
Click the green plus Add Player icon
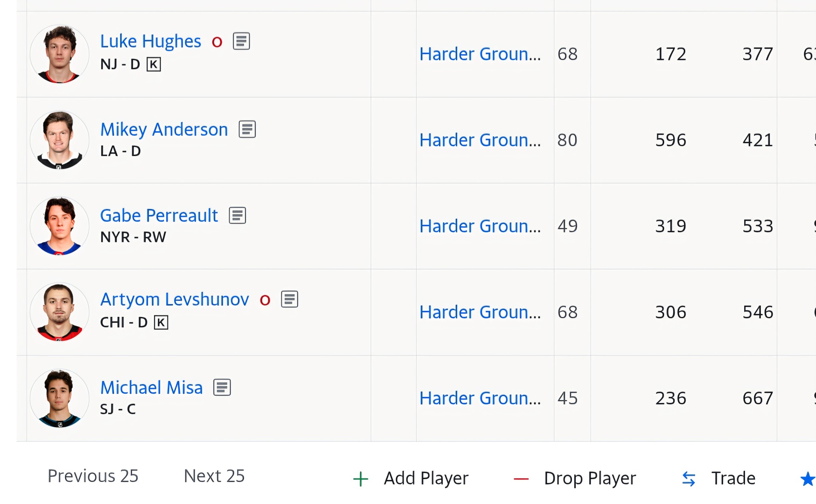360,479
